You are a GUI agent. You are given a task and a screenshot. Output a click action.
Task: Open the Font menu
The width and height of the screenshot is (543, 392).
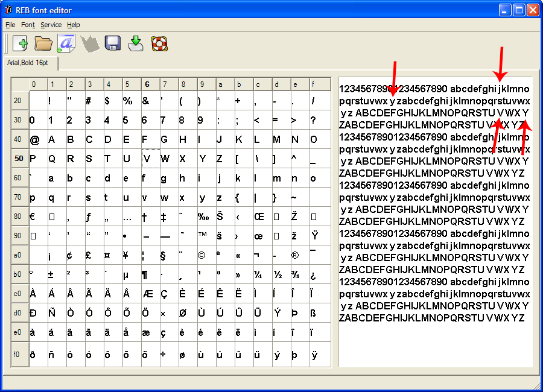[28, 25]
